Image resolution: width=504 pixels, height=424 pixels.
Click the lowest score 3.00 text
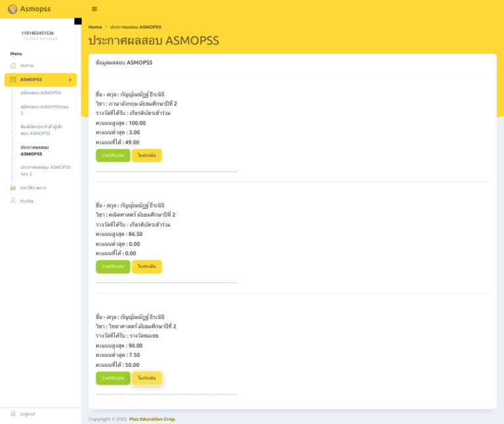(135, 133)
